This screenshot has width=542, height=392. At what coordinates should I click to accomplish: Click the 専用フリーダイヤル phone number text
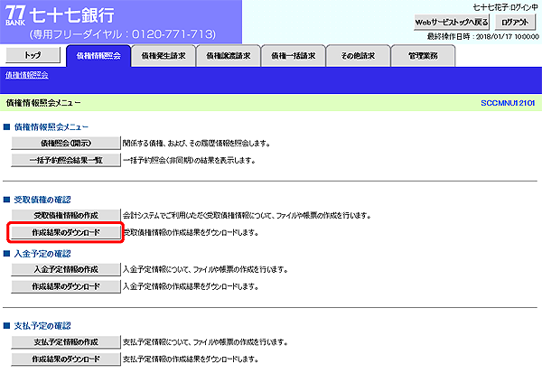tap(123, 34)
